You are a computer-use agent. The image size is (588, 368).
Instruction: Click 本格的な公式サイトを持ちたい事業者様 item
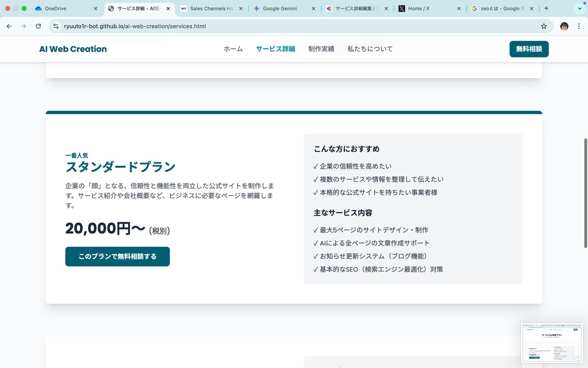[375, 192]
